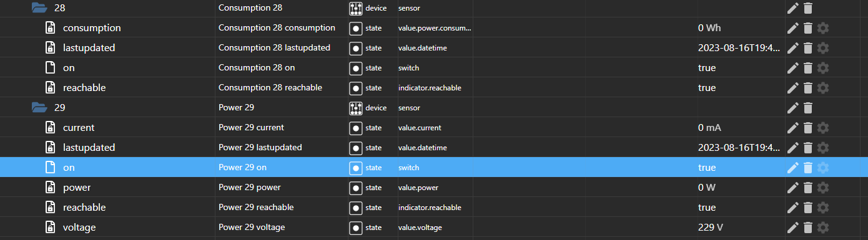
Task: Select the reachable item under folder 28
Action: [84, 88]
